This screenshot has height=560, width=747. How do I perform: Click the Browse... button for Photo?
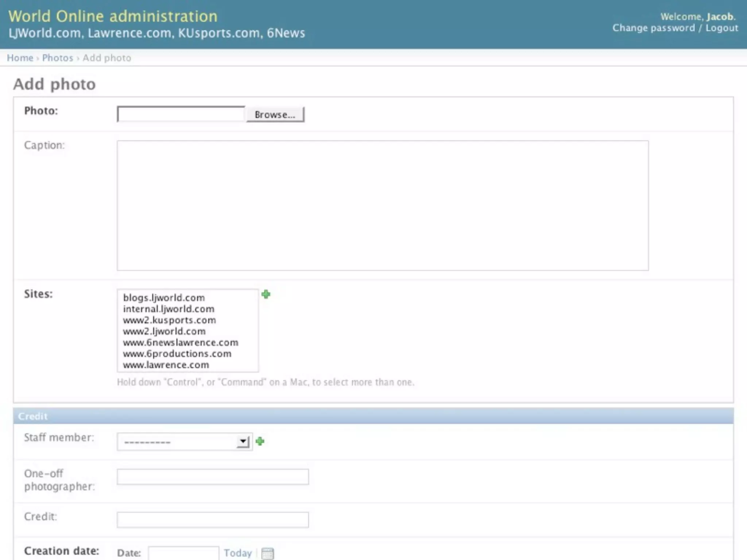275,114
